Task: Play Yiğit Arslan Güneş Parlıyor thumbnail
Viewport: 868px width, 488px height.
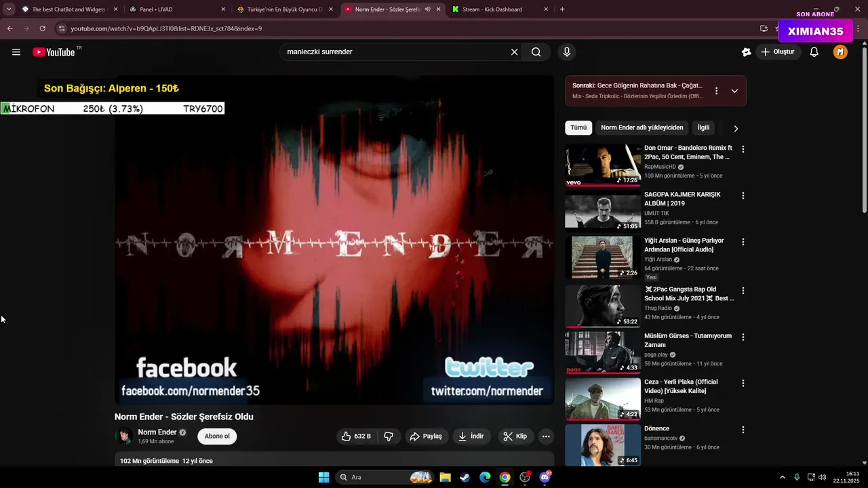Action: tap(603, 258)
